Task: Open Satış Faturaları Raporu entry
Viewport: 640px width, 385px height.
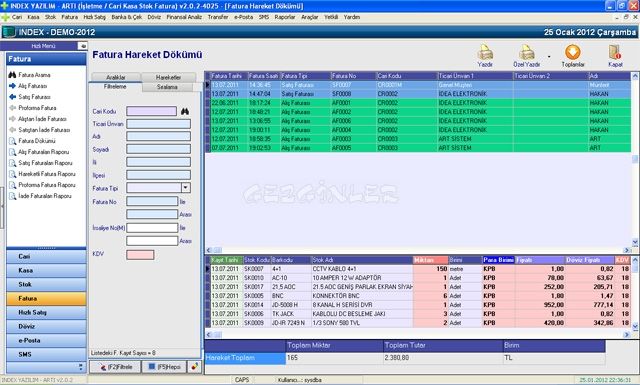Action: pos(45,163)
